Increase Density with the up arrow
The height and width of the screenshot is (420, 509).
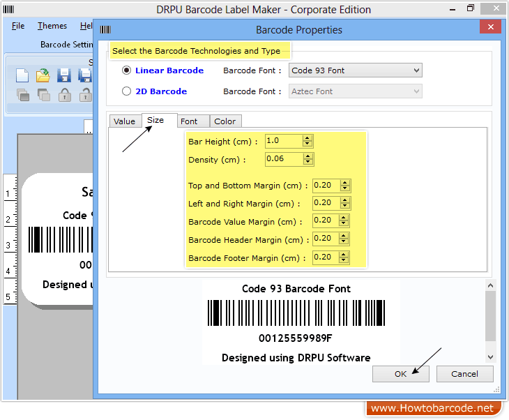pyautogui.click(x=307, y=156)
